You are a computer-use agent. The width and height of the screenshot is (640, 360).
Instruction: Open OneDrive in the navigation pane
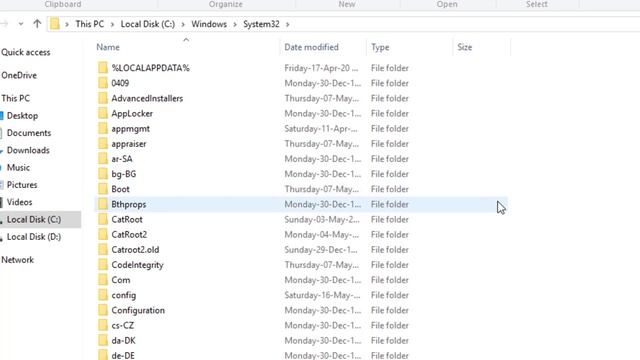tap(19, 75)
